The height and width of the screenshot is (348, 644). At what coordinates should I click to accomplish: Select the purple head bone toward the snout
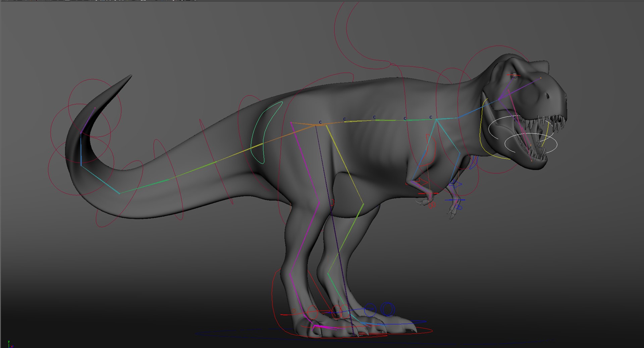point(519,89)
